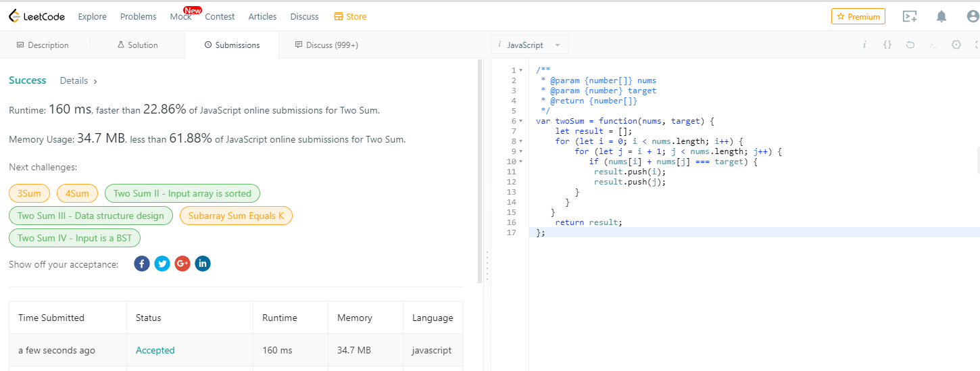Fold the if block at line 10
The width and height of the screenshot is (980, 371).
[520, 162]
